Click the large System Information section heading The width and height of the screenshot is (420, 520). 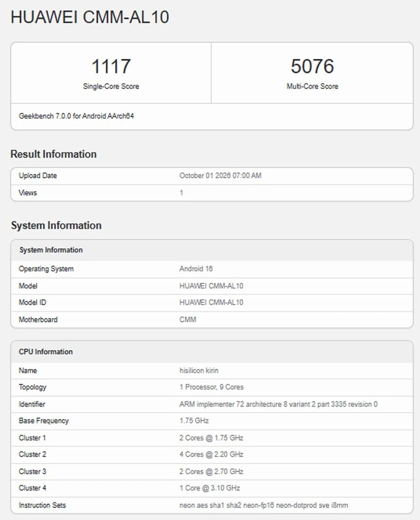(56, 226)
